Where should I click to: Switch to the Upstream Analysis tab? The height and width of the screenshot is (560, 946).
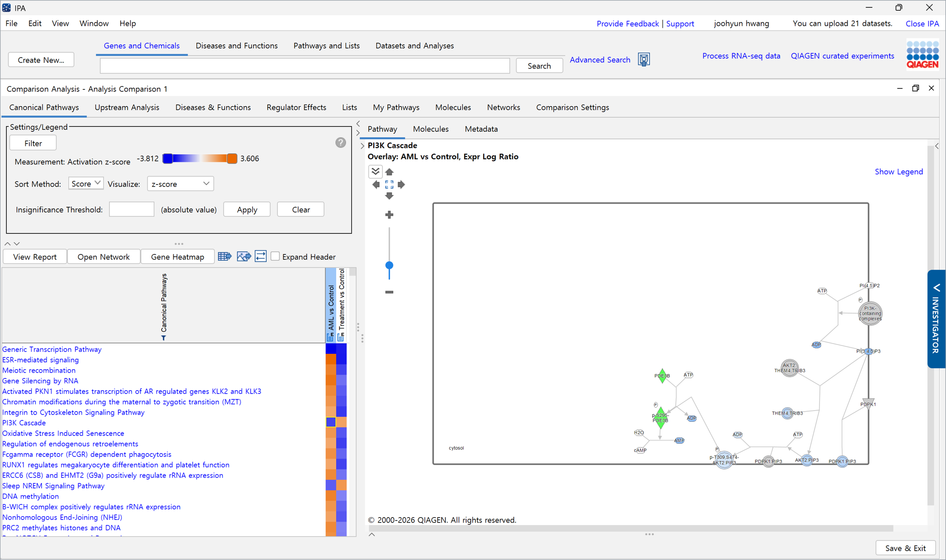[x=127, y=108]
